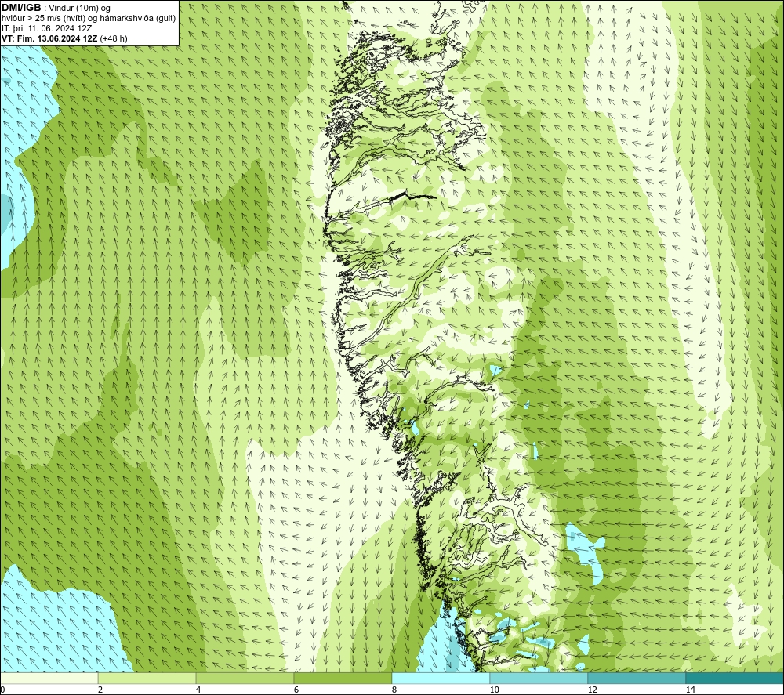The width and height of the screenshot is (784, 695).
Task: Click the '10' scale label
Action: coord(495,690)
